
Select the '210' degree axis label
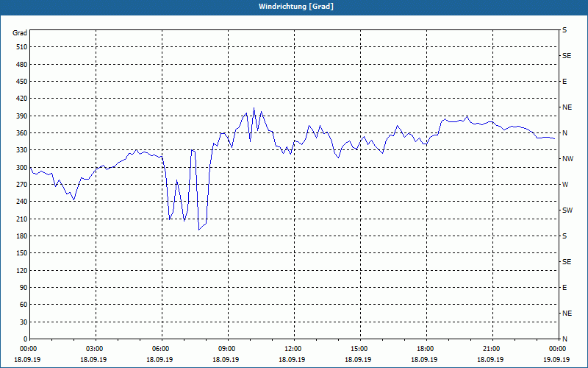pos(22,219)
